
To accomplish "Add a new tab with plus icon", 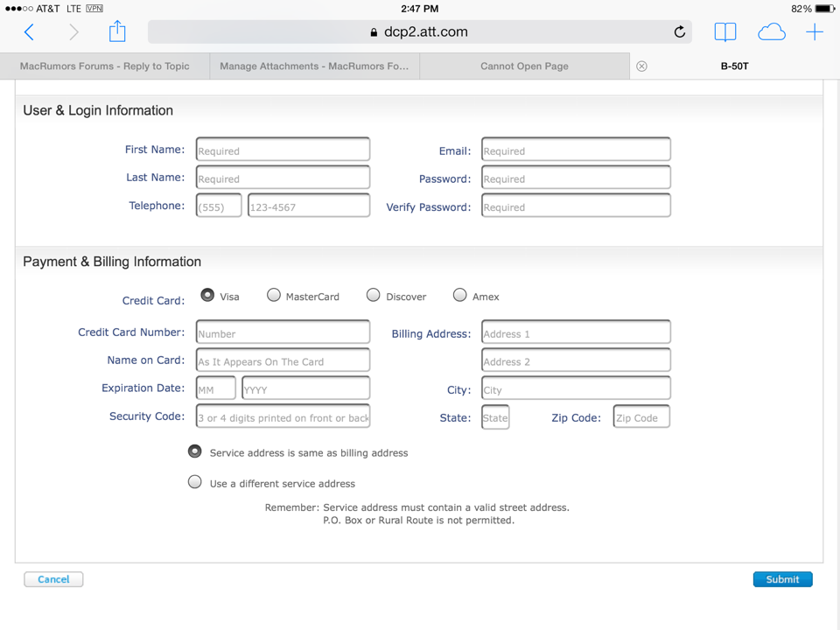I will tap(815, 32).
